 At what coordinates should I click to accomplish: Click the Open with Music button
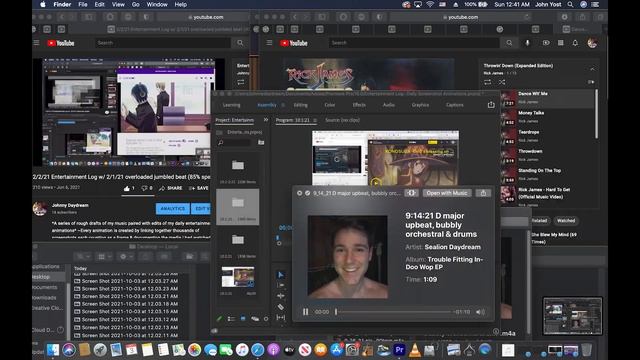click(x=447, y=193)
